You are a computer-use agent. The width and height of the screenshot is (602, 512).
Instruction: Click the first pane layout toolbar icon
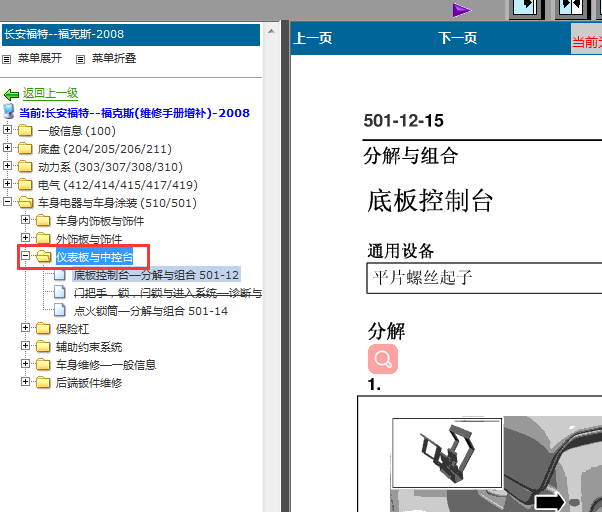(527, 9)
